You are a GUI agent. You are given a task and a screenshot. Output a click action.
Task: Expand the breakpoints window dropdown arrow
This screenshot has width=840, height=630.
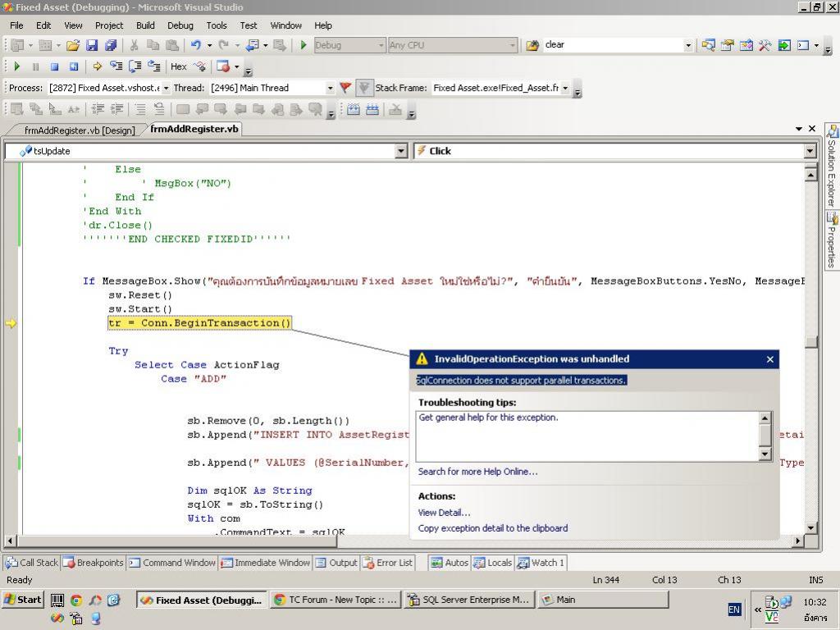pyautogui.click(x=236, y=67)
